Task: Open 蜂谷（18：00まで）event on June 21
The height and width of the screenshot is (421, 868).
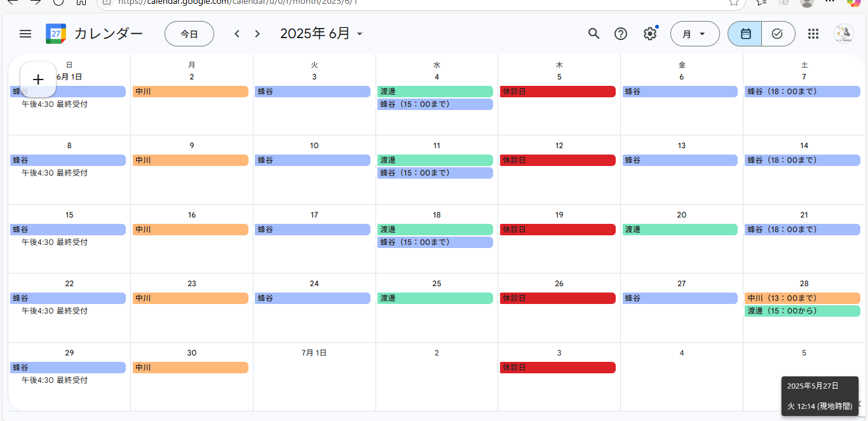Action: (803, 230)
